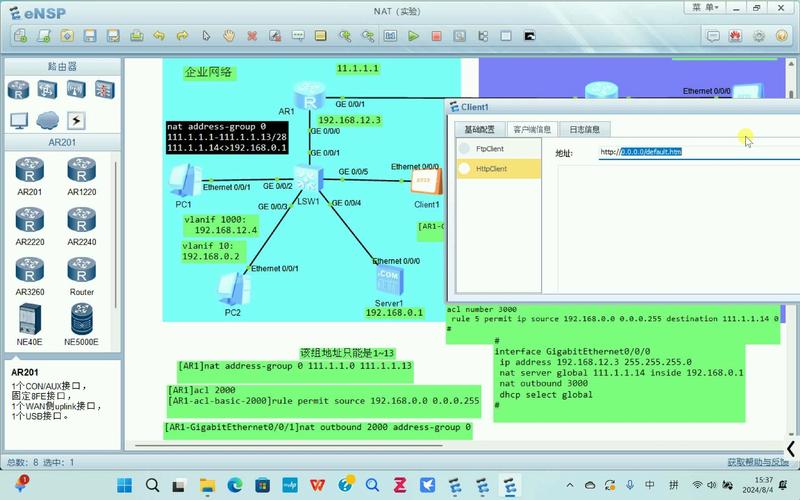
Task: Click the red X delete tool
Action: click(x=252, y=36)
